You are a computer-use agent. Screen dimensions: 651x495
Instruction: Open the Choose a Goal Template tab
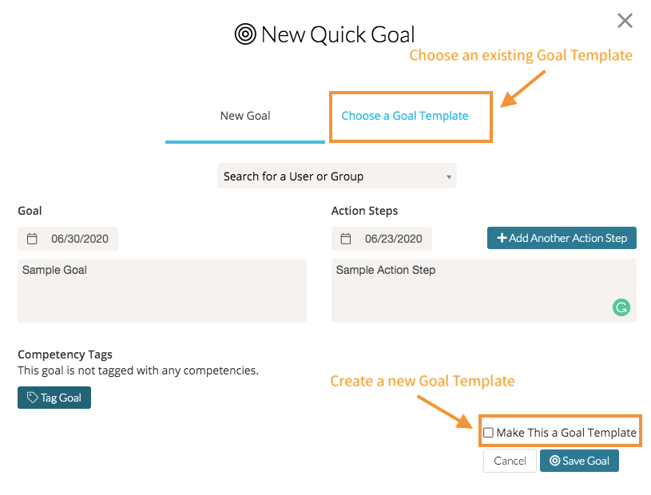coord(405,116)
